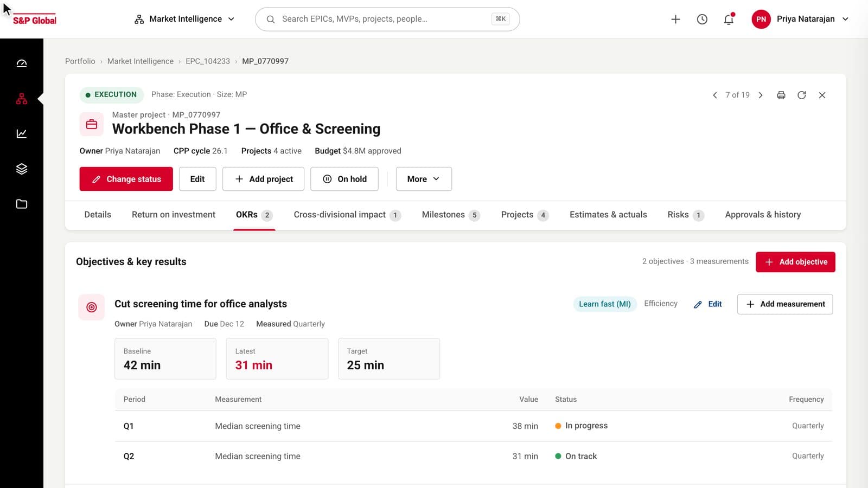868x488 pixels.
Task: Open the notifications bell
Action: [x=729, y=19]
